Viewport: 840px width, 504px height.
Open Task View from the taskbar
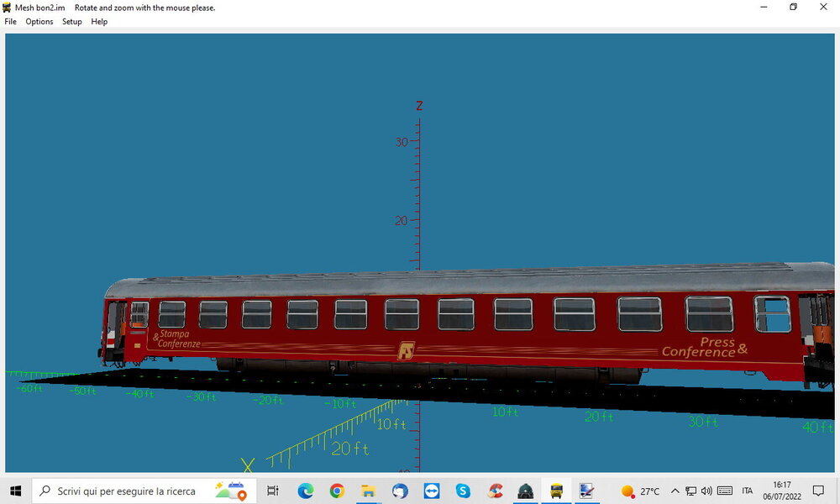click(273, 491)
